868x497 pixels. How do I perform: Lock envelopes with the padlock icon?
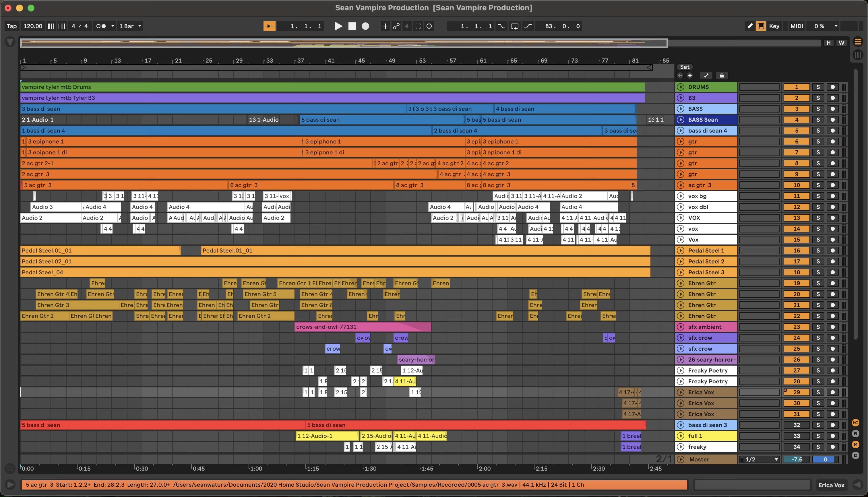click(x=722, y=75)
